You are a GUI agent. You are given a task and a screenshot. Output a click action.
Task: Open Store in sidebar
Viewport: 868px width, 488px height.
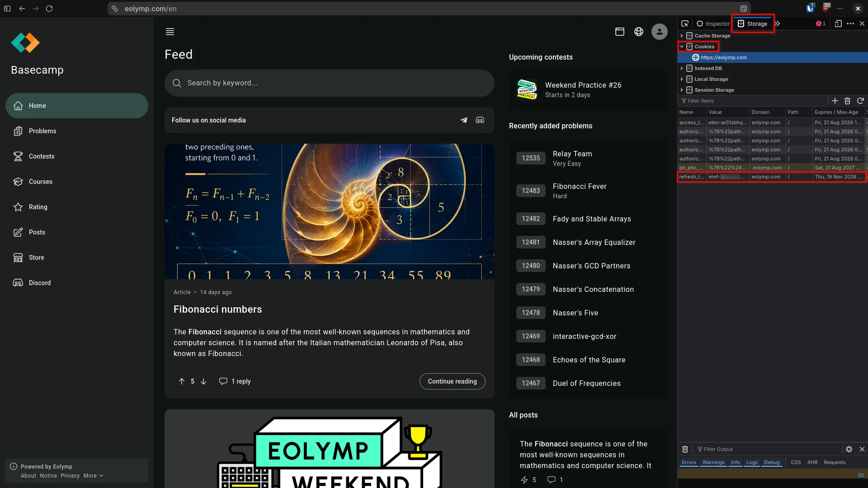[77, 258]
